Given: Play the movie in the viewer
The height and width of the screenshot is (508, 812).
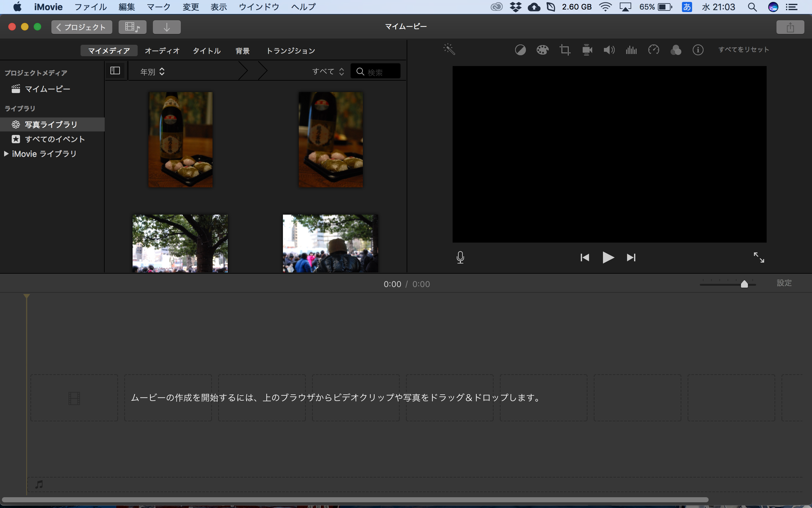Looking at the screenshot, I should 608,257.
